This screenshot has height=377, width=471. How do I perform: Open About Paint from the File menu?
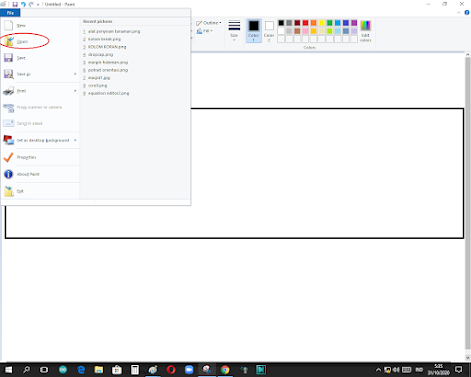tap(40, 174)
